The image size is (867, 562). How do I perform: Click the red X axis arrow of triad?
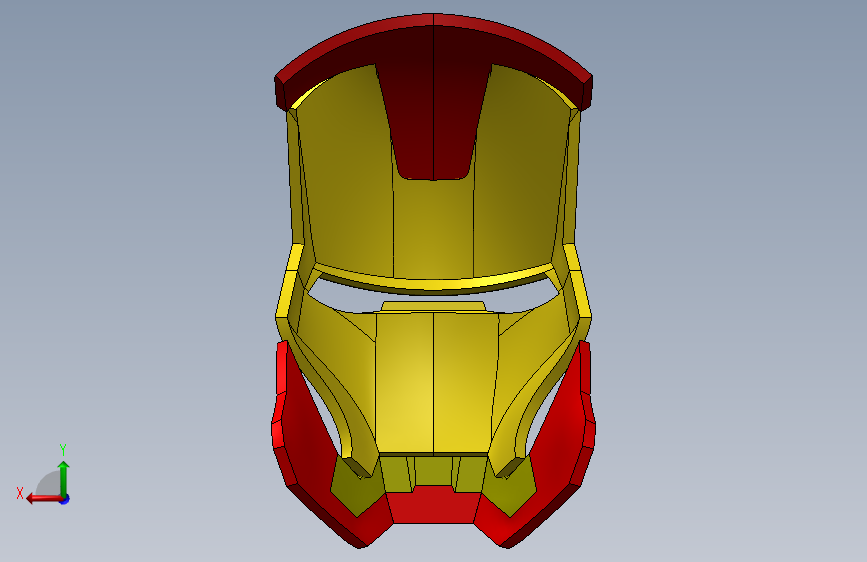click(x=44, y=498)
